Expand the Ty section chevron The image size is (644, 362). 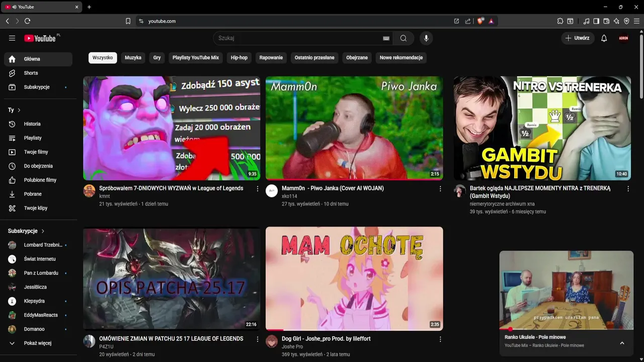click(x=19, y=110)
